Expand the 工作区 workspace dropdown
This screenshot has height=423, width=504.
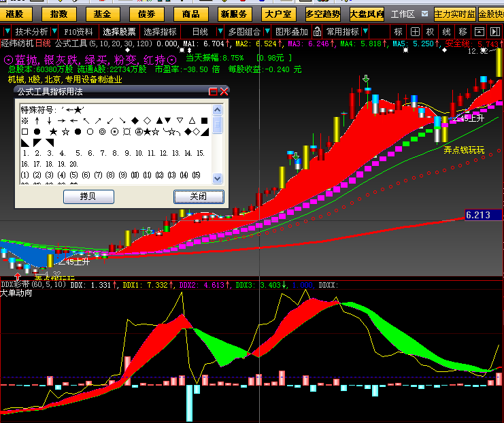tap(425, 14)
